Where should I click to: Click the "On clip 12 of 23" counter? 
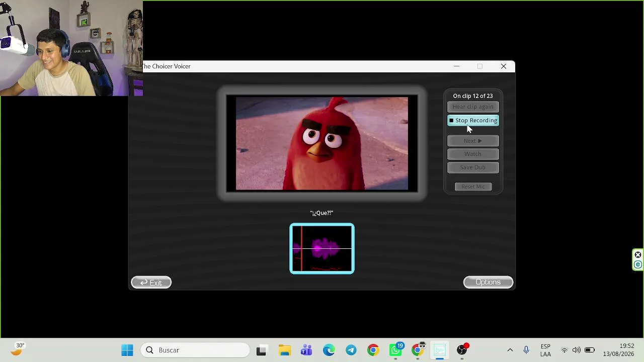473,96
